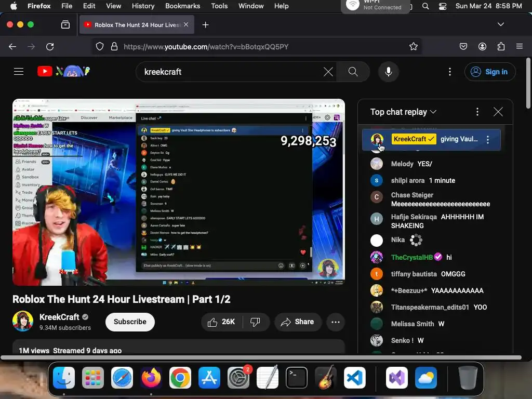Image resolution: width=532 pixels, height=399 pixels.
Task: Open the Edit menu
Action: (x=89, y=6)
